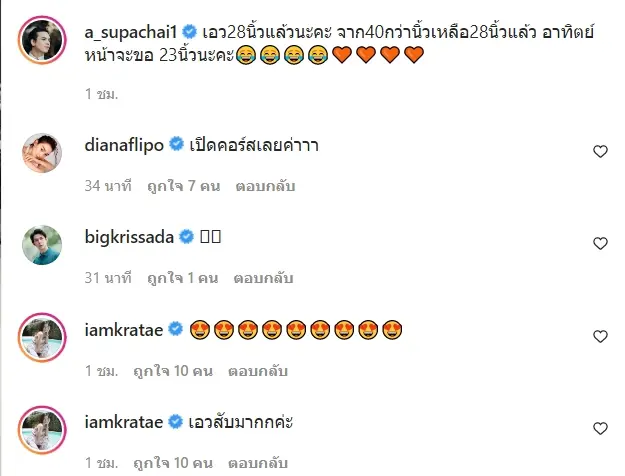The image size is (625, 476).
Task: Show who liked dianaflipo's comment (ถูกใจ 7 คน)
Action: (183, 186)
